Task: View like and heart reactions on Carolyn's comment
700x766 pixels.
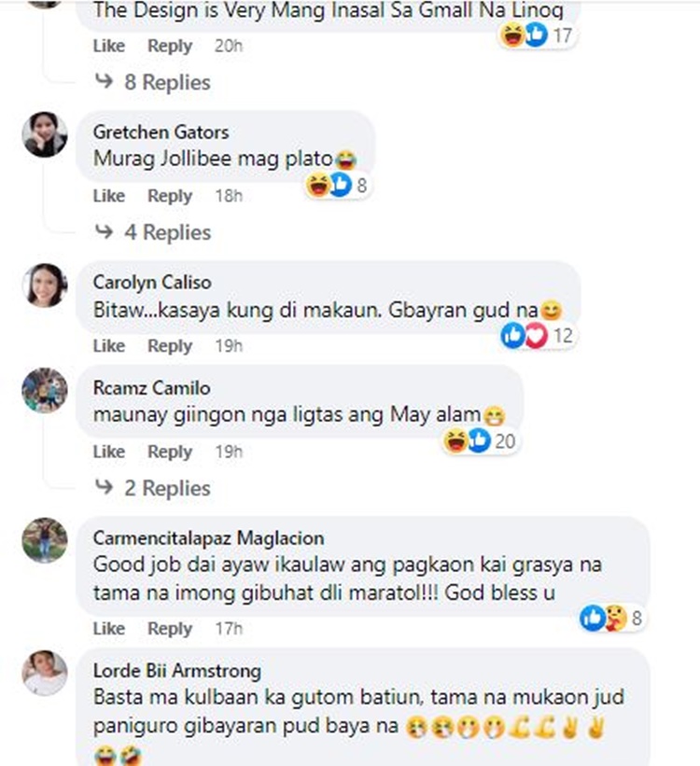Action: 538,336
